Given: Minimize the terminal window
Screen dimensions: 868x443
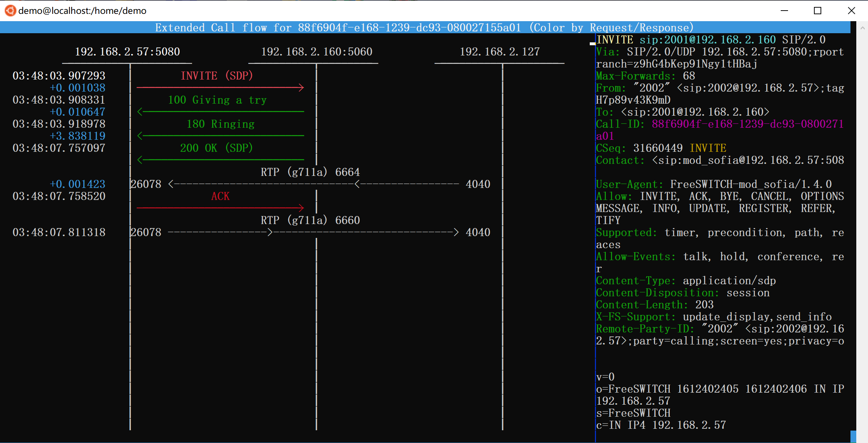Looking at the screenshot, I should [x=784, y=11].
